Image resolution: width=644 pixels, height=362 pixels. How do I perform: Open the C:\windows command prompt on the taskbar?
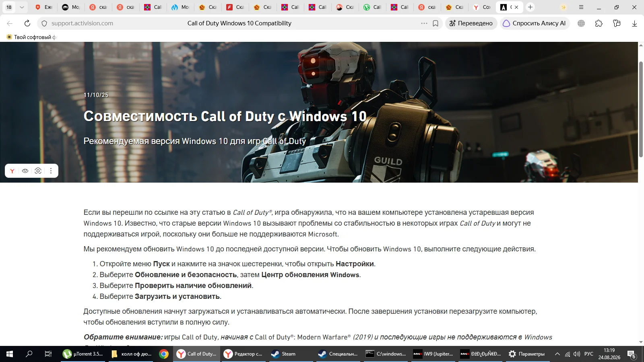click(386, 354)
